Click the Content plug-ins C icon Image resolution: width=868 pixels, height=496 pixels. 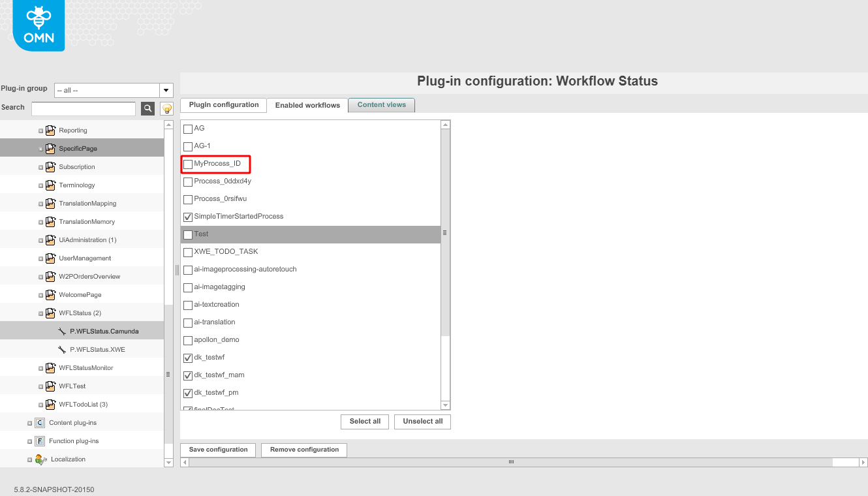tap(39, 423)
